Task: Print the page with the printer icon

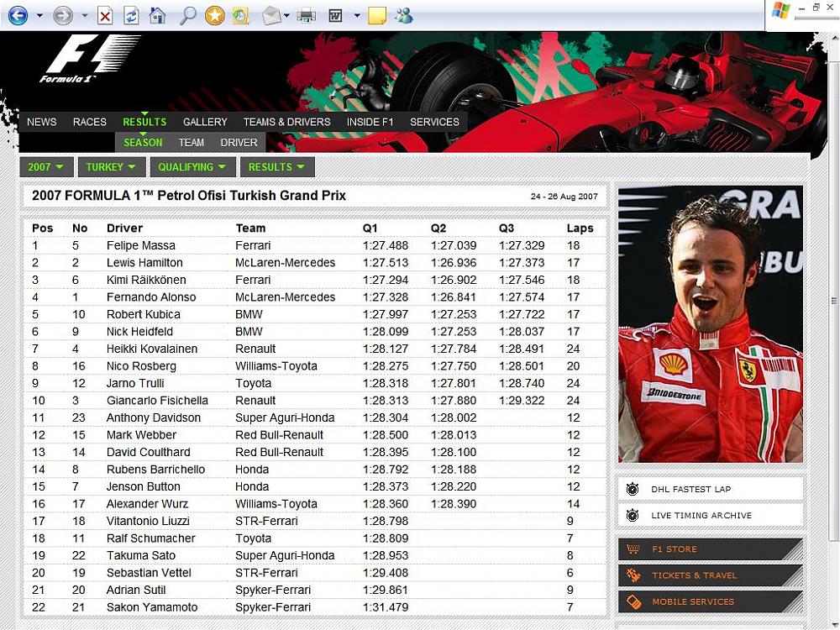Action: pyautogui.click(x=306, y=15)
